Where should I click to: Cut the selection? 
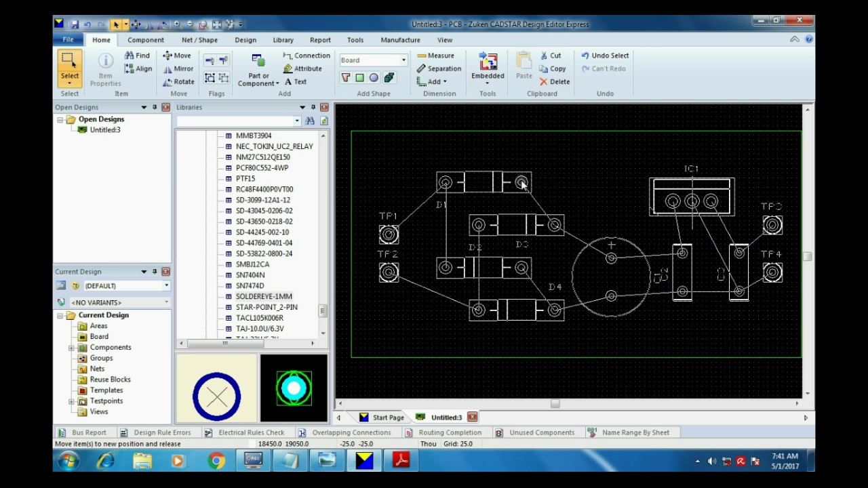[550, 56]
